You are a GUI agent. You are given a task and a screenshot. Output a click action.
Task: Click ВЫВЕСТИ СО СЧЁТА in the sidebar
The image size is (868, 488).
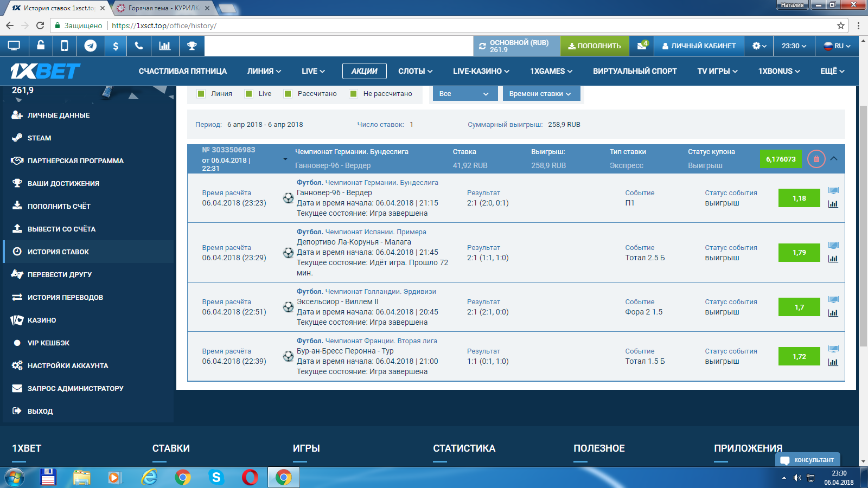61,229
